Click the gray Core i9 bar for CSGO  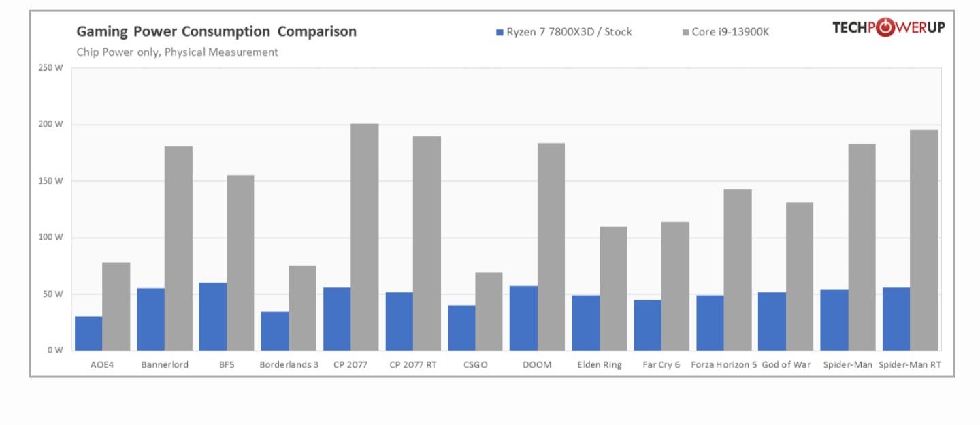coord(489,311)
